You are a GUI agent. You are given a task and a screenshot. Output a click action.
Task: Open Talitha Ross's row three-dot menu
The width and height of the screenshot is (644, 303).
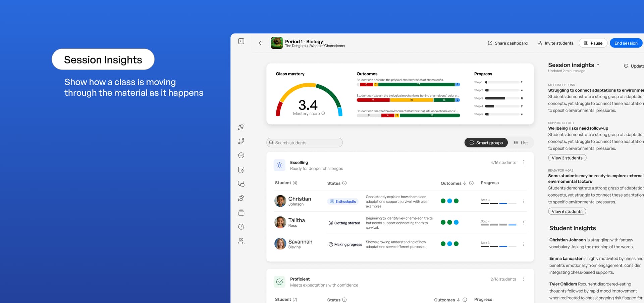[x=524, y=223]
